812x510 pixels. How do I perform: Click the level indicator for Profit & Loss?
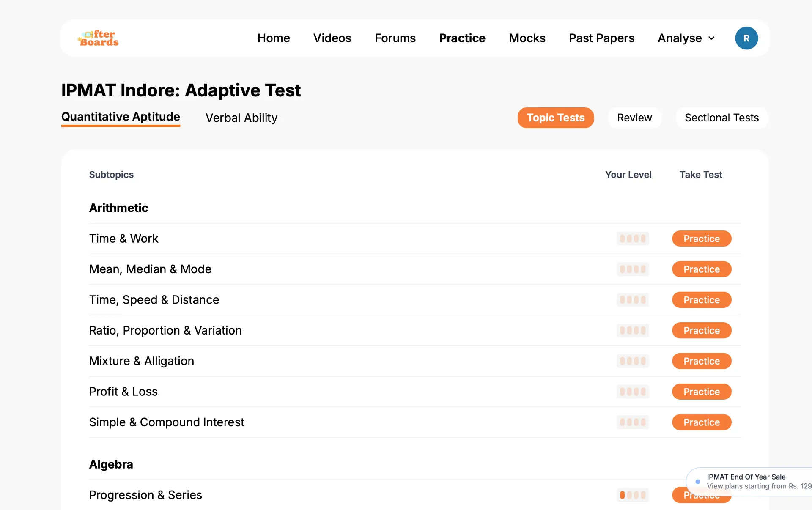pos(633,392)
